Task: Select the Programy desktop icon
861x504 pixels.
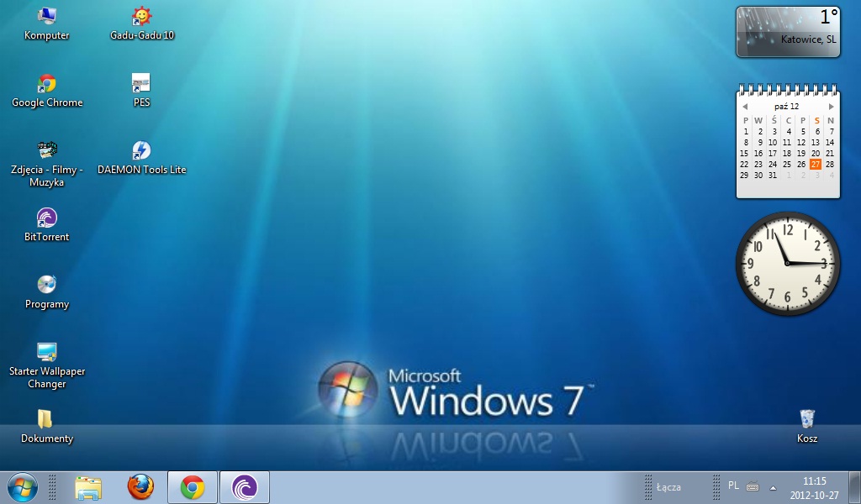Action: (47, 286)
